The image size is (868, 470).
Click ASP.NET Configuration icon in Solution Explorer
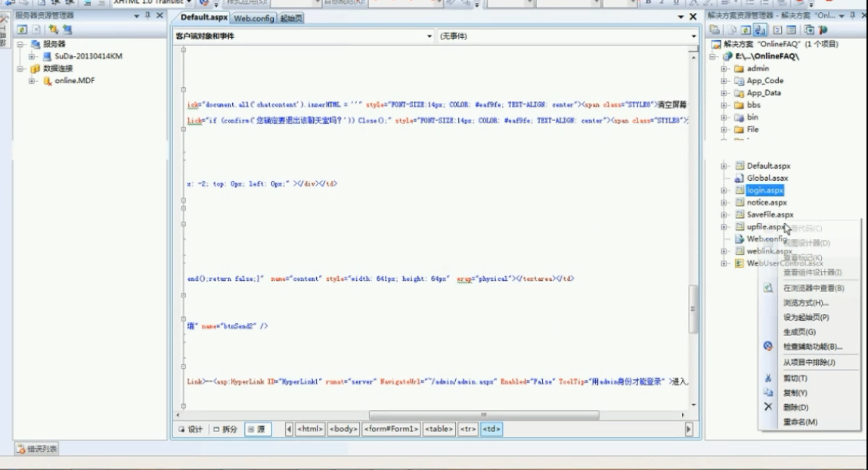pos(823,30)
